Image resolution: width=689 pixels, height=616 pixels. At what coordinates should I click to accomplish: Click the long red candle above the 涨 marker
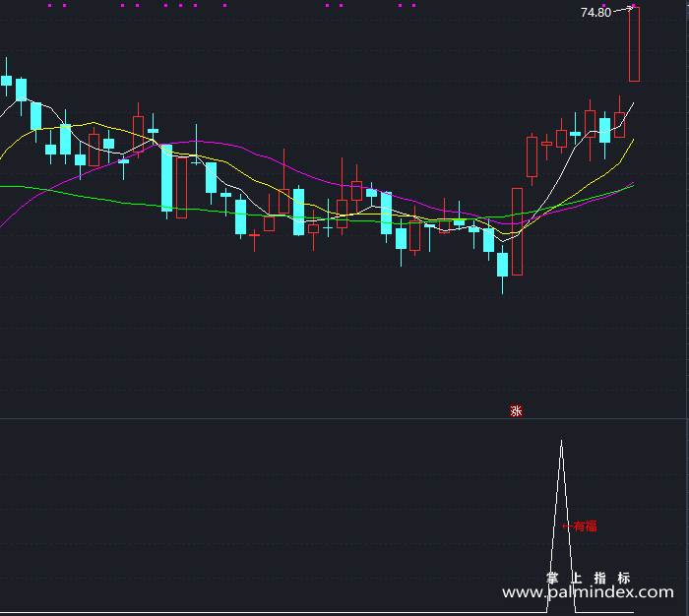[x=517, y=231]
